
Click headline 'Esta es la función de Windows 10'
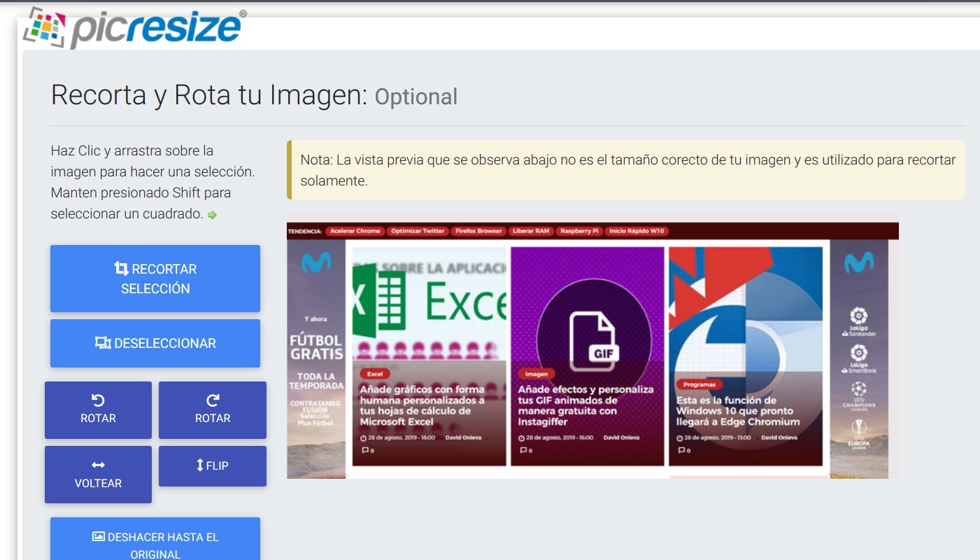click(x=738, y=411)
